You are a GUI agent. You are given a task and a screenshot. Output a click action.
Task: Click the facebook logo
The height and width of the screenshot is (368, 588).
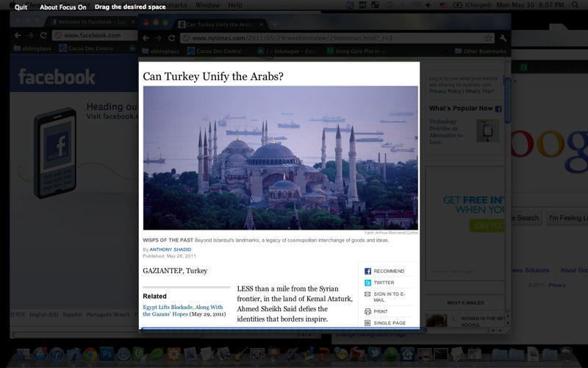57,77
